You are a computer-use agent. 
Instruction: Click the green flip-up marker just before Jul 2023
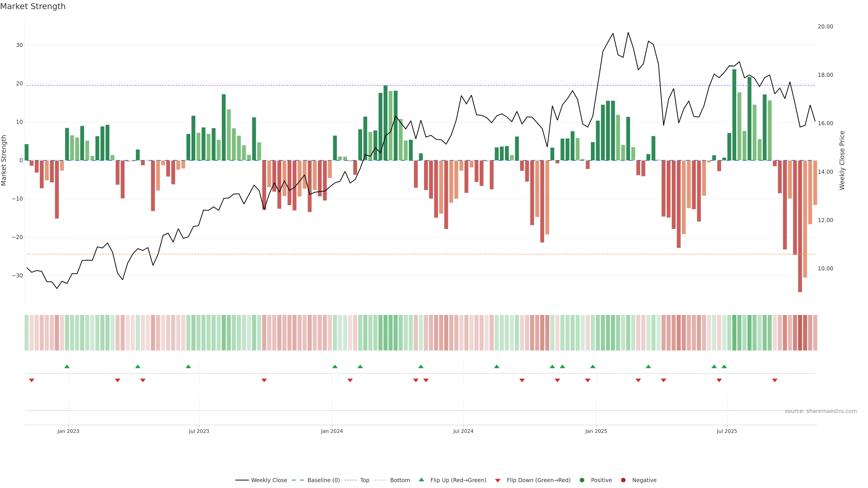coord(188,366)
